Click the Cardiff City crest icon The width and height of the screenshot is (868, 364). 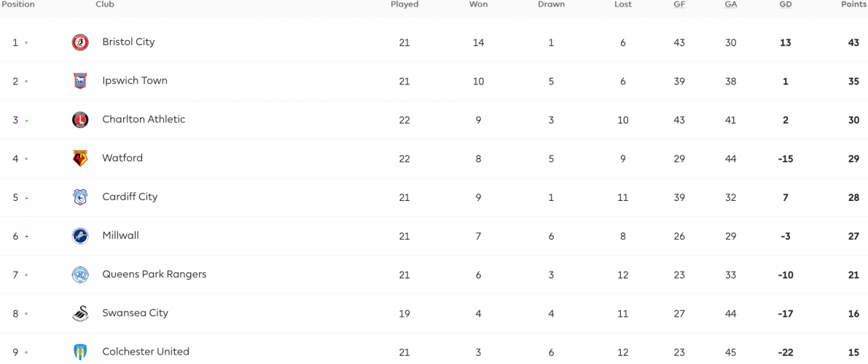[x=80, y=197]
